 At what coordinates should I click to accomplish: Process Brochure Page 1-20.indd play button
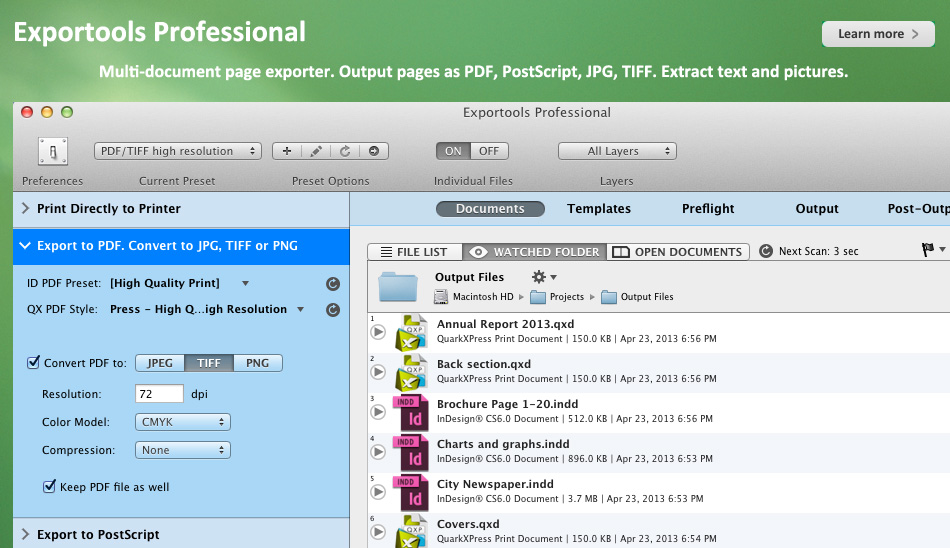coord(378,412)
